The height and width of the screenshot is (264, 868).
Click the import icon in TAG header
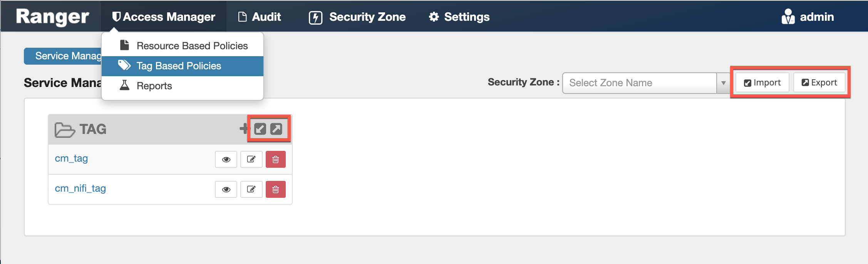(x=260, y=129)
